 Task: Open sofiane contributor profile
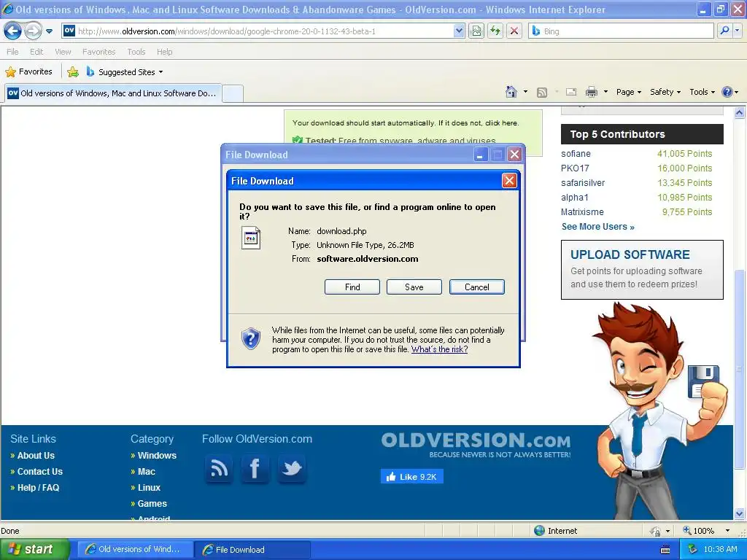(x=576, y=154)
